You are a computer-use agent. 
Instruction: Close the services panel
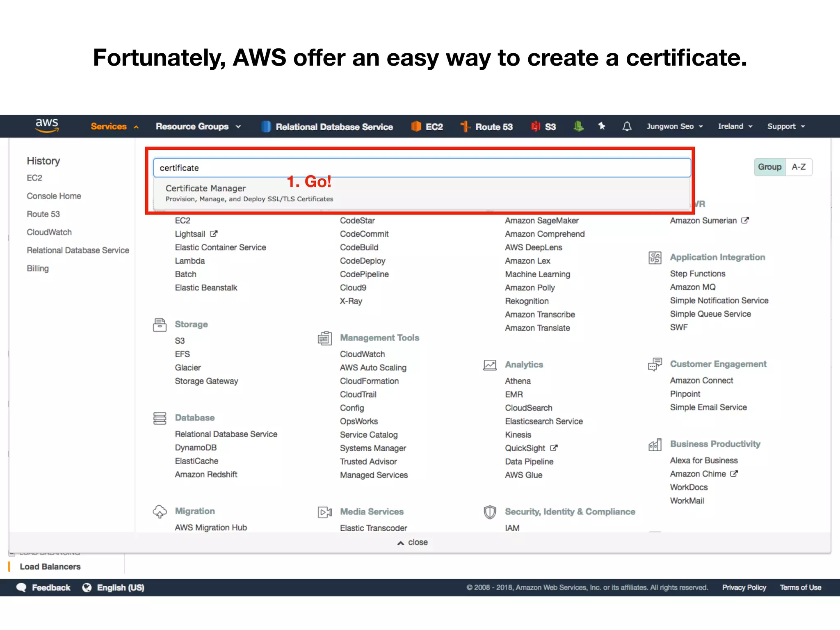[x=413, y=542]
